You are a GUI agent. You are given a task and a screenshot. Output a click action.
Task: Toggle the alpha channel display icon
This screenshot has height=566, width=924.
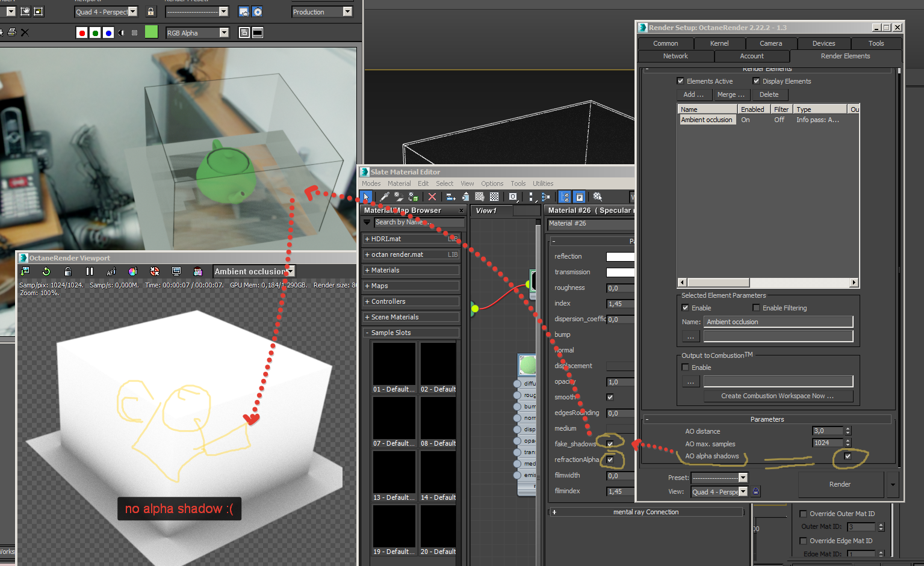coord(122,32)
